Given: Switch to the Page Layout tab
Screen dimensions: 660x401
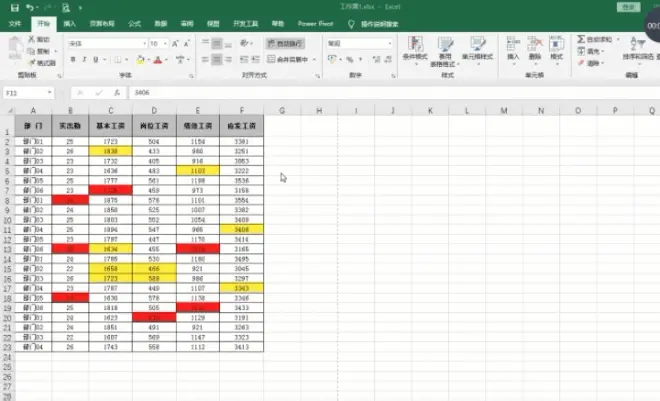Looking at the screenshot, I should [x=102, y=24].
